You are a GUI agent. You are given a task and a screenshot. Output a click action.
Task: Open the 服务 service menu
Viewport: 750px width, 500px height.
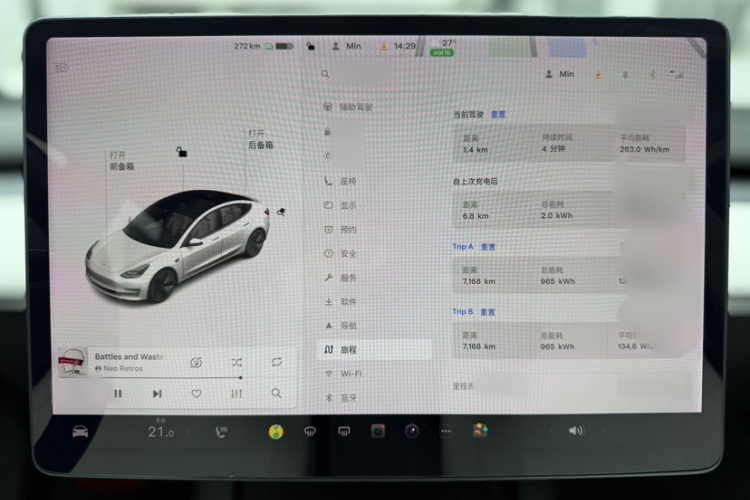point(341,278)
